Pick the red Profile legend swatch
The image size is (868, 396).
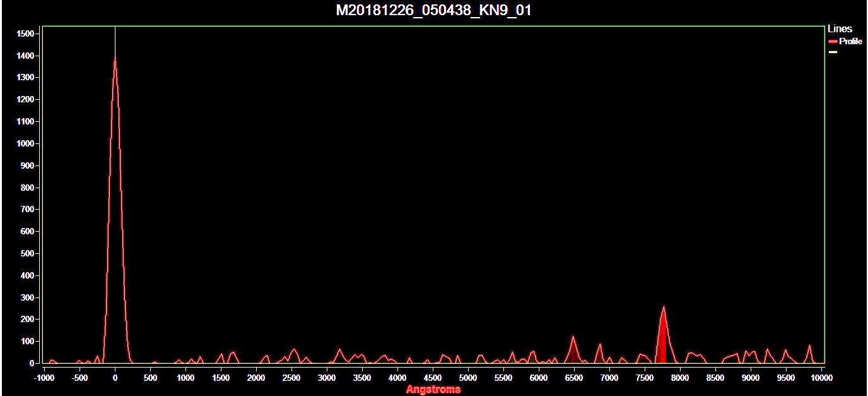[833, 41]
